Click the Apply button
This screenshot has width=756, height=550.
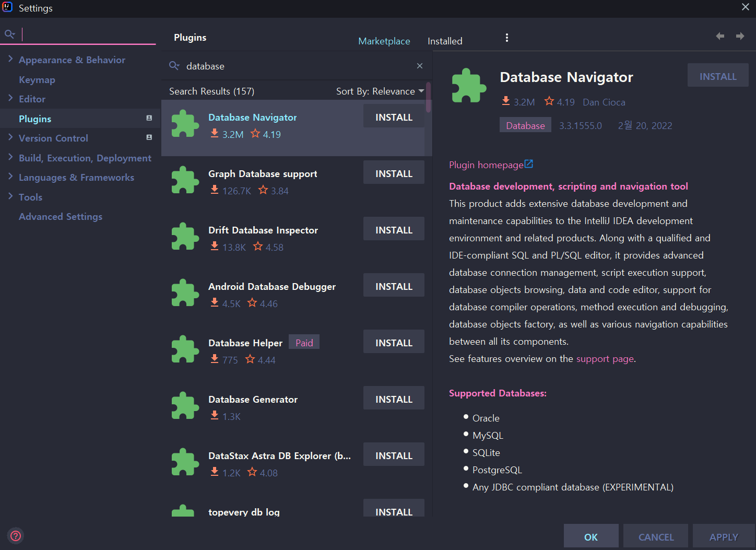[x=724, y=536]
